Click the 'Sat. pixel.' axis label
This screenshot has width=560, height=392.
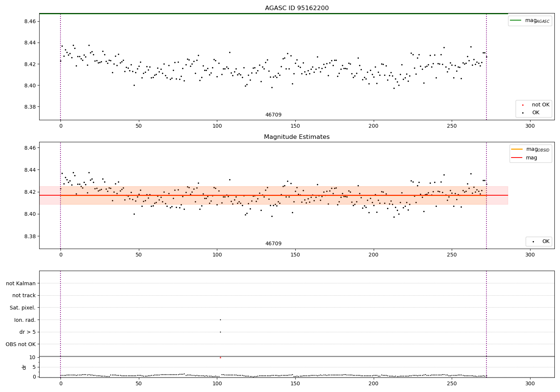click(x=23, y=308)
